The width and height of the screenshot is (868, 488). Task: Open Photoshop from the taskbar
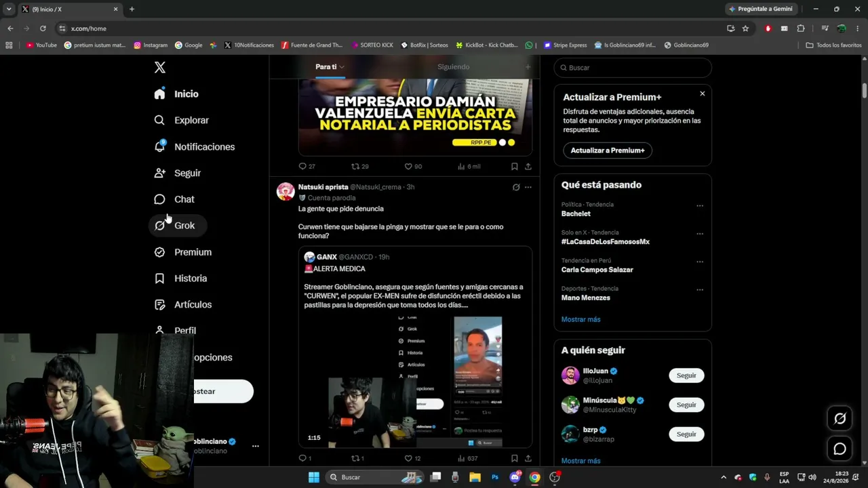[495, 477]
